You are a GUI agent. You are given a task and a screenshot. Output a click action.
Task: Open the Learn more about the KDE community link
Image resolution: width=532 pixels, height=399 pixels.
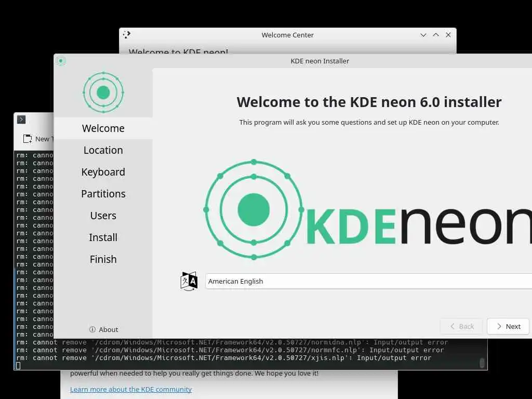(x=131, y=389)
